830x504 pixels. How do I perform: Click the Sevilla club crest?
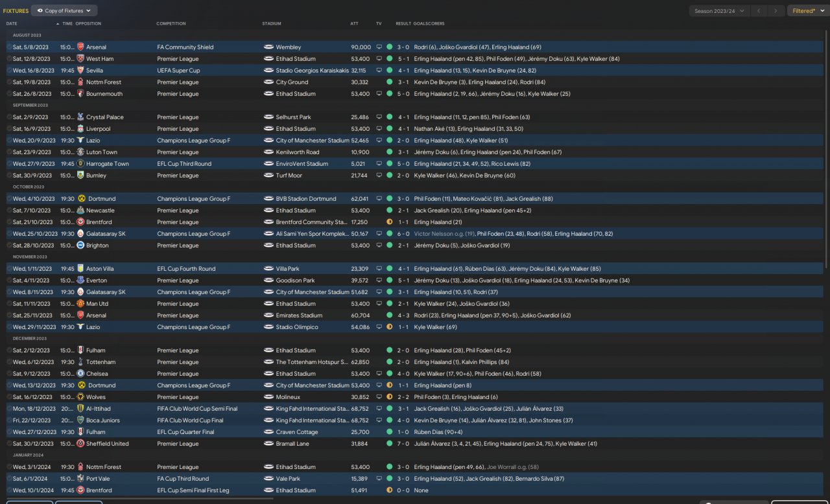click(80, 71)
